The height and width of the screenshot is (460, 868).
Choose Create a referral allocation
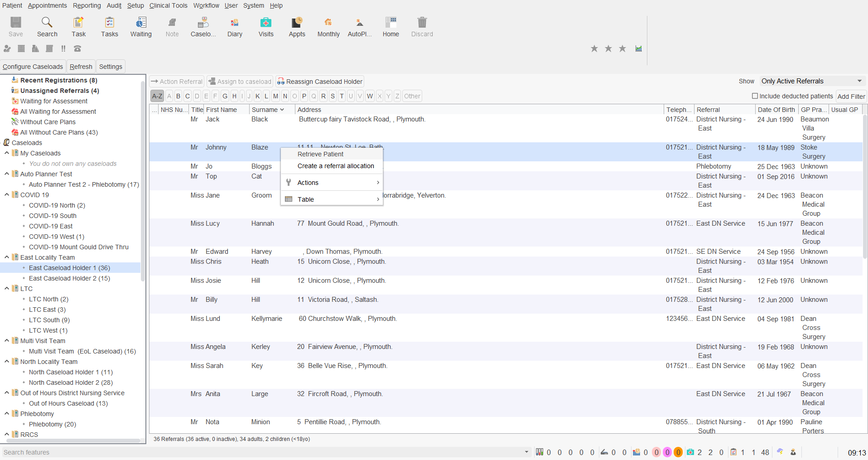[332, 166]
